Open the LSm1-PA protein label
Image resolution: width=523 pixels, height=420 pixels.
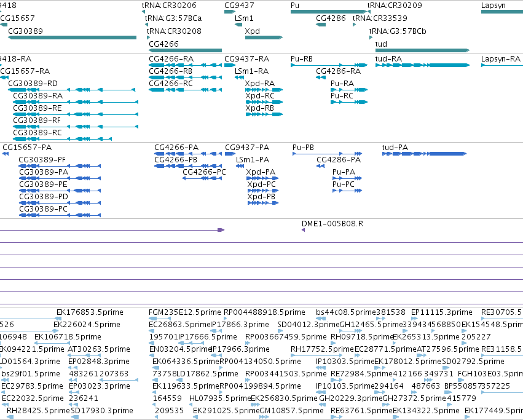253,160
